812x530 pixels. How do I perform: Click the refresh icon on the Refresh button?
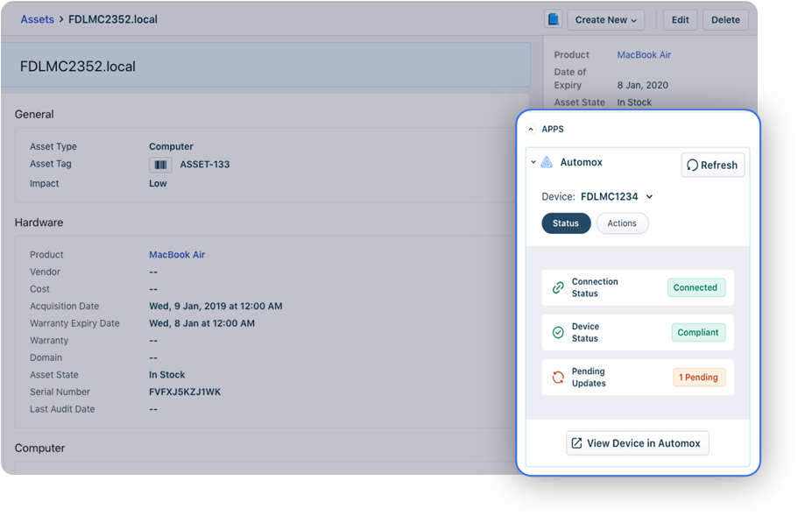pyautogui.click(x=692, y=165)
